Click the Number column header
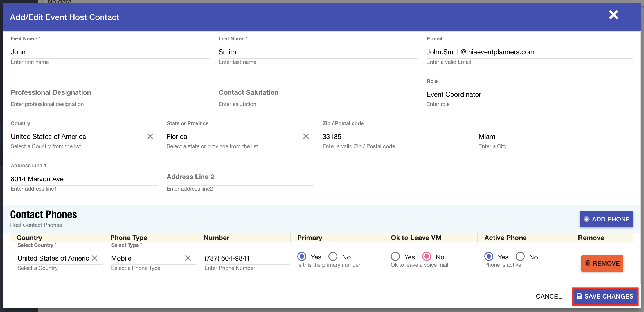644x312 pixels. coord(217,238)
